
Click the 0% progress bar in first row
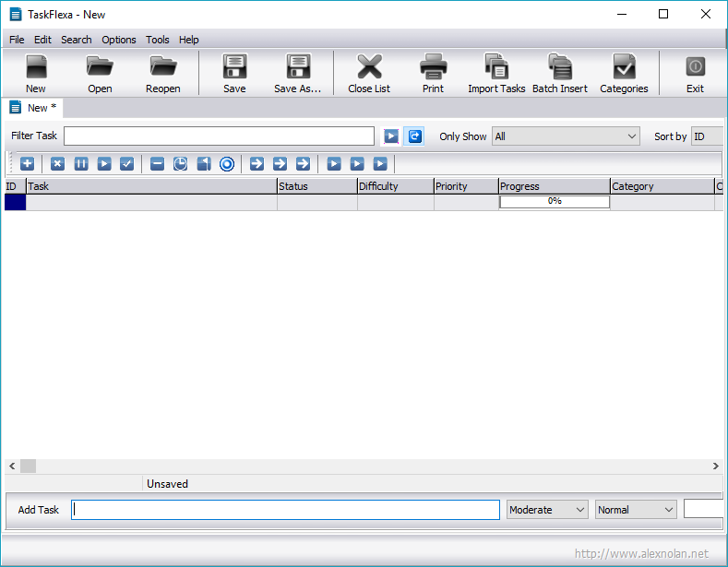[x=555, y=202]
